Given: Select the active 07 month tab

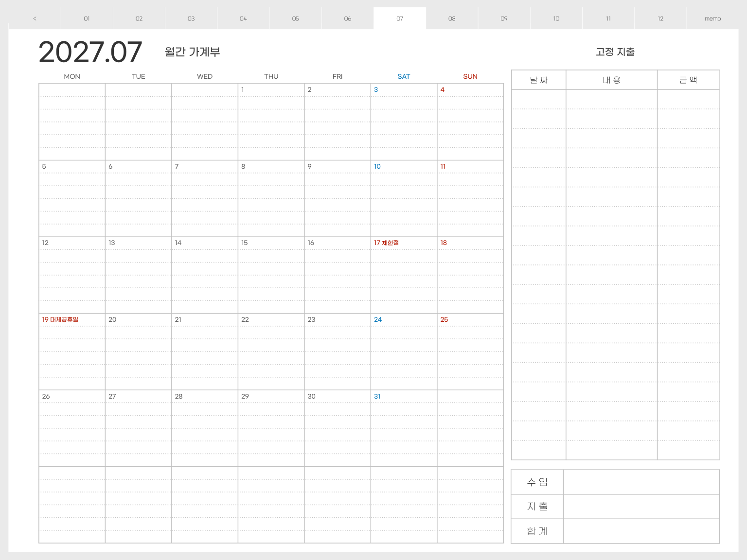Looking at the screenshot, I should point(400,18).
